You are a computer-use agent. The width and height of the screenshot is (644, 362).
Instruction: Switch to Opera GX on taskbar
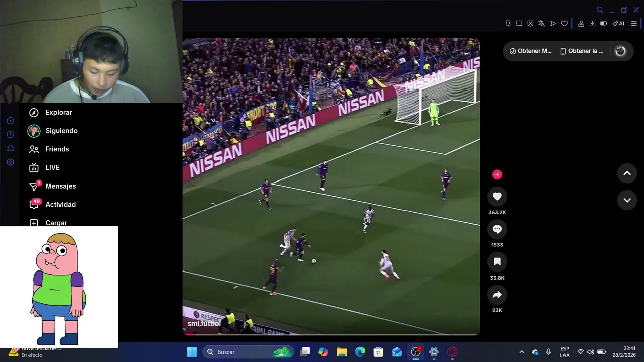pos(452,352)
